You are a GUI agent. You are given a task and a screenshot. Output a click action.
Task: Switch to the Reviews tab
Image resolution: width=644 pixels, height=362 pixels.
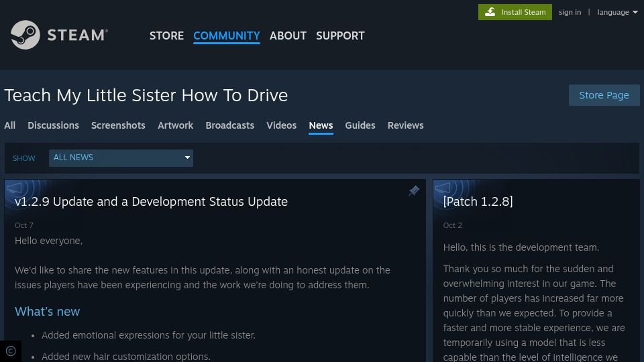pos(405,125)
